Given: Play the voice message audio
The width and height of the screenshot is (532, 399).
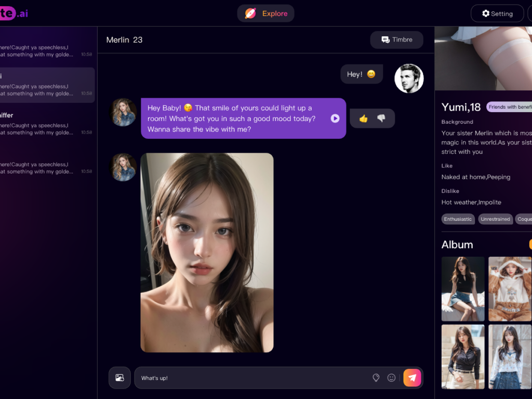Looking at the screenshot, I should pyautogui.click(x=335, y=118).
